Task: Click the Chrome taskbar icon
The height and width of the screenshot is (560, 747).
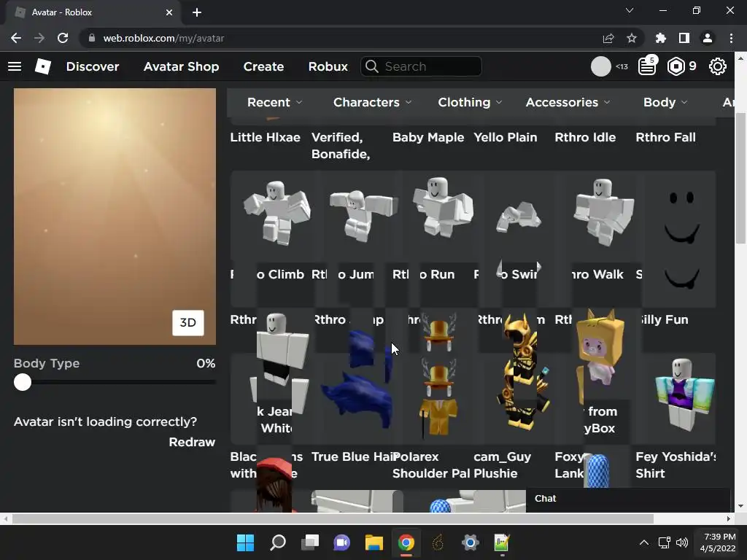Action: (406, 542)
